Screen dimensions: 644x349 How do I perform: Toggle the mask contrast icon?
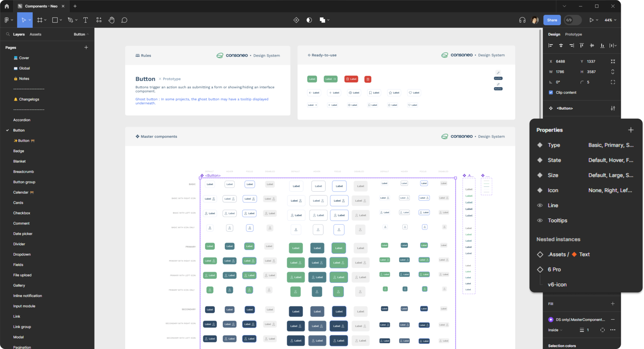point(309,20)
